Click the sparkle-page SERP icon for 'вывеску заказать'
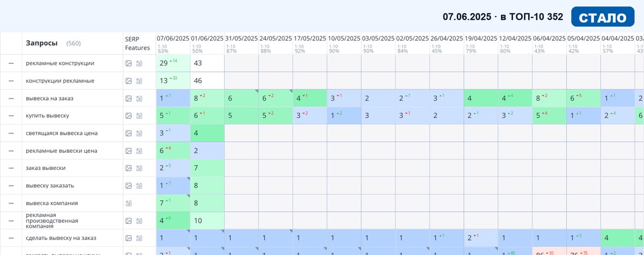 click(139, 186)
